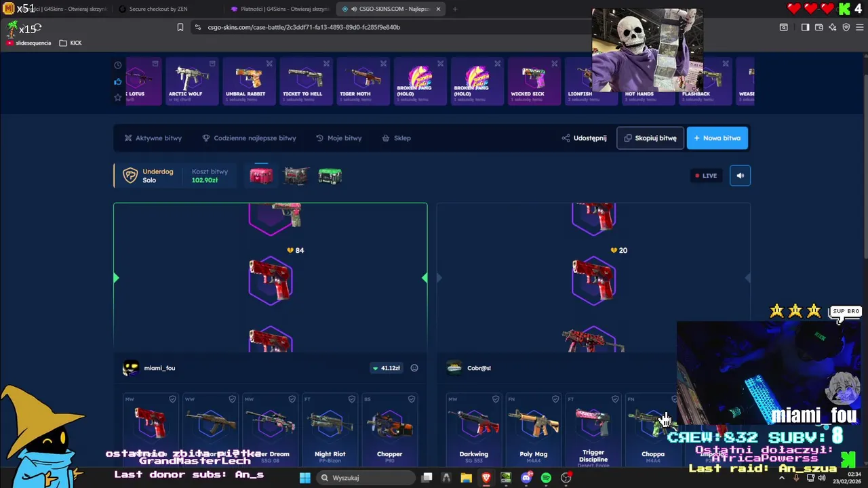868x488 pixels.
Task: Click the Brave shields icon in toolbar
Action: (x=846, y=27)
